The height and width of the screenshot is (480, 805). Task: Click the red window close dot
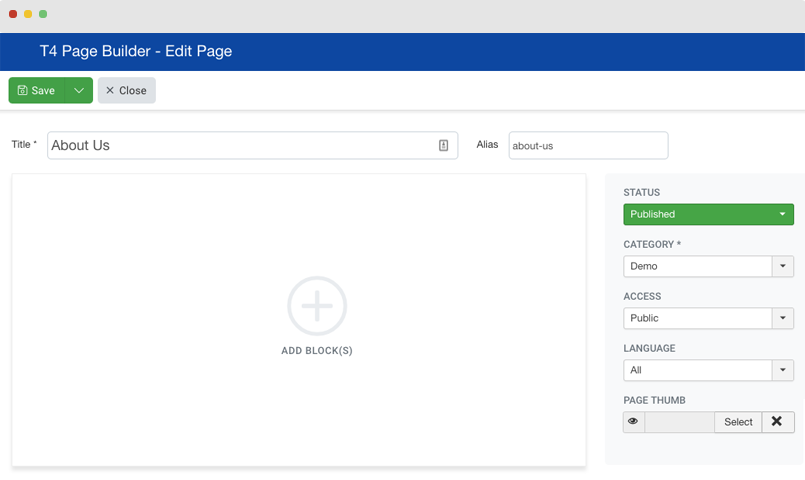click(13, 14)
